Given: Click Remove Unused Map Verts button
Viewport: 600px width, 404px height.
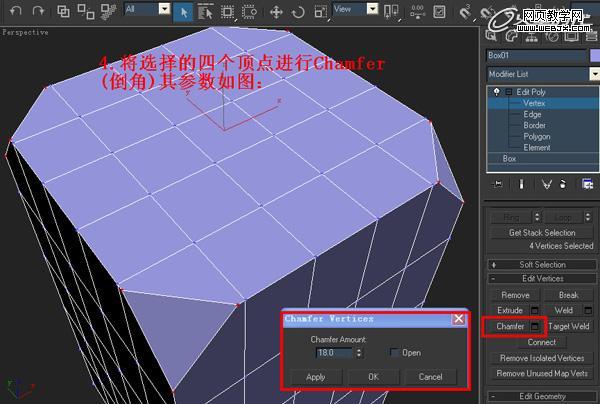Looking at the screenshot, I should click(x=542, y=373).
